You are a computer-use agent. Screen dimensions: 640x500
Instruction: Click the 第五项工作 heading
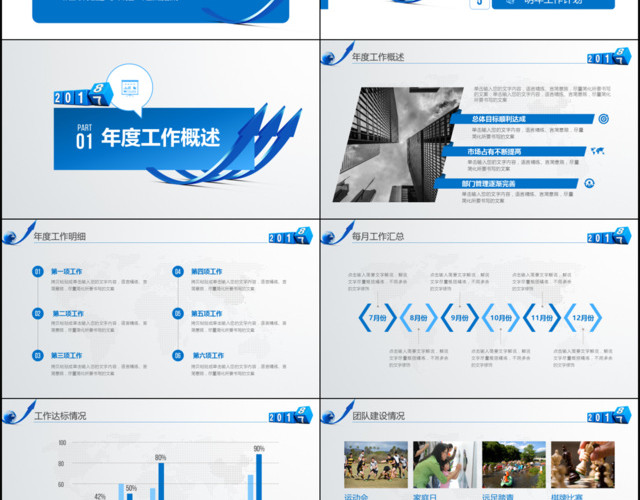click(x=207, y=313)
